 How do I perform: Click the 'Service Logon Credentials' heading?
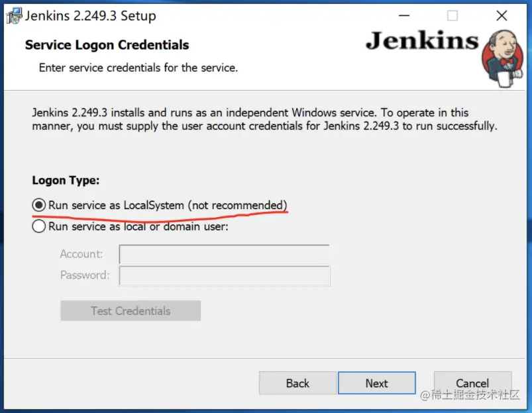[x=107, y=45]
